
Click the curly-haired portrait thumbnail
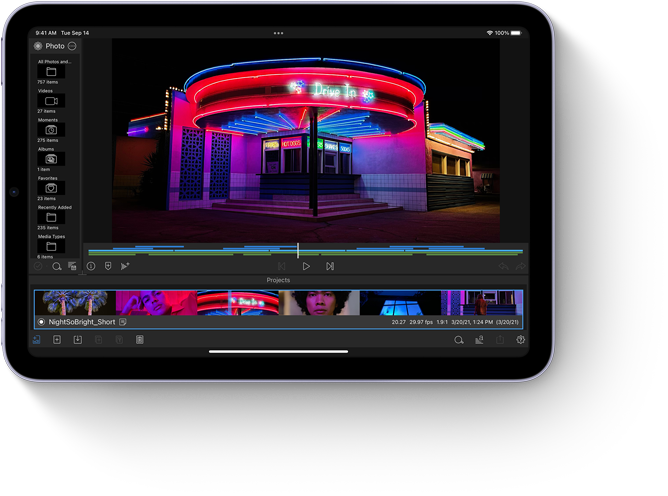319,303
